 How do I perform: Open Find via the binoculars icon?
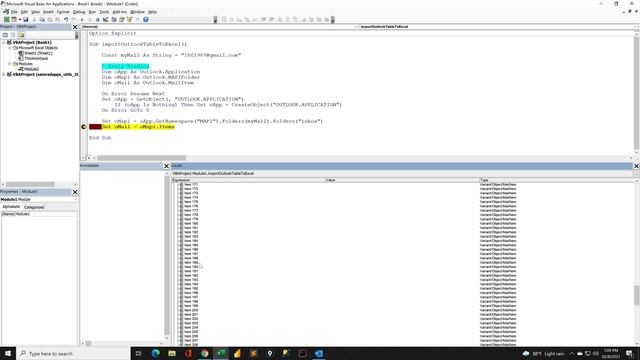coord(58,20)
